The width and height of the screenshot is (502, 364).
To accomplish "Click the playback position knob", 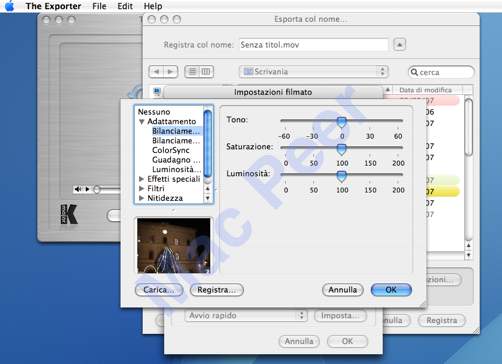I will click(x=97, y=190).
